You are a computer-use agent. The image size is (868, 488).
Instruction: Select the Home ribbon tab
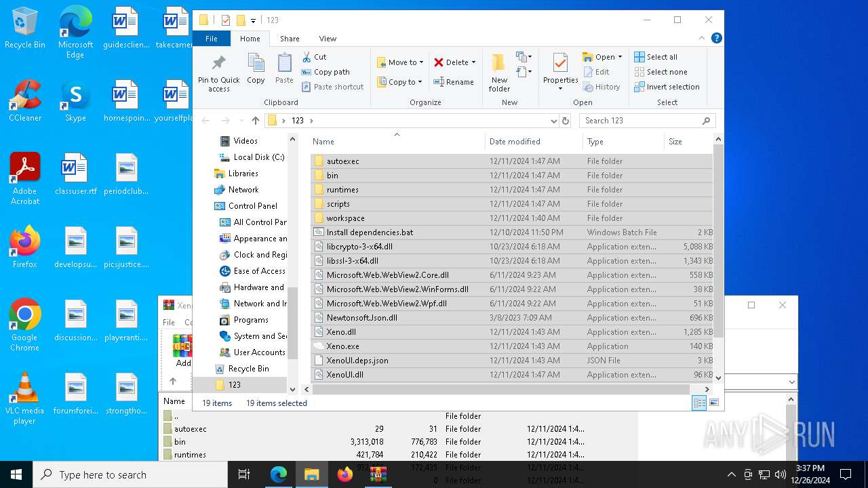250,39
